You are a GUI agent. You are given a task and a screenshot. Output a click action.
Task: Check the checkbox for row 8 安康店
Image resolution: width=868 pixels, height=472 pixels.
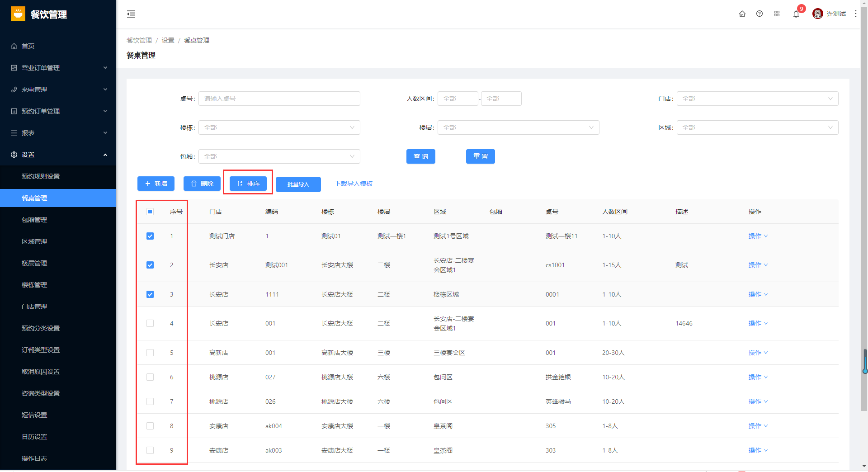pyautogui.click(x=150, y=426)
